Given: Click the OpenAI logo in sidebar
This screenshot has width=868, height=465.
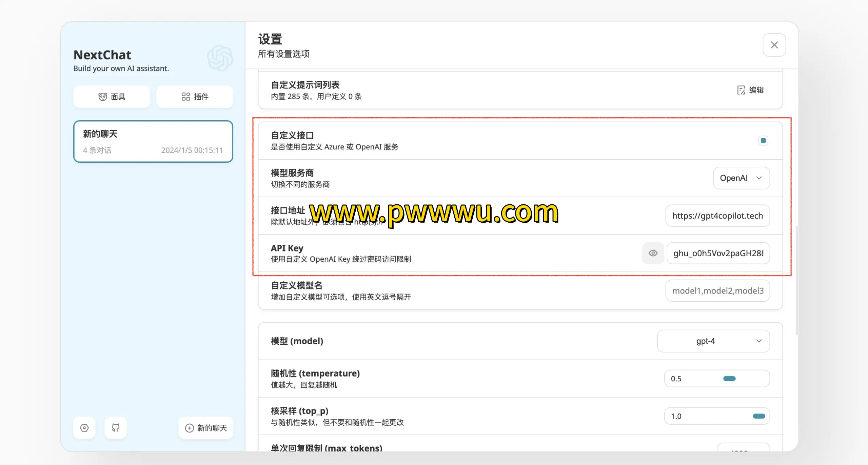Looking at the screenshot, I should tap(220, 58).
